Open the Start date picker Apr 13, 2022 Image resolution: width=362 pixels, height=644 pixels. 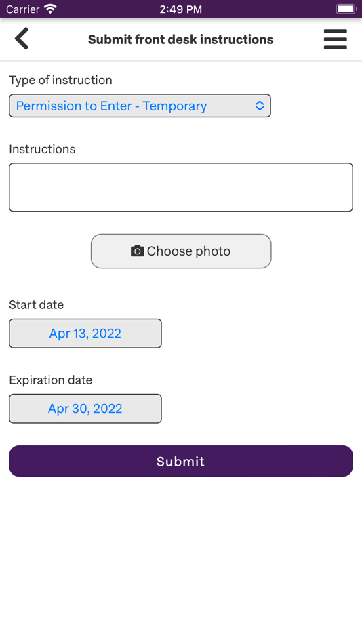pos(85,333)
